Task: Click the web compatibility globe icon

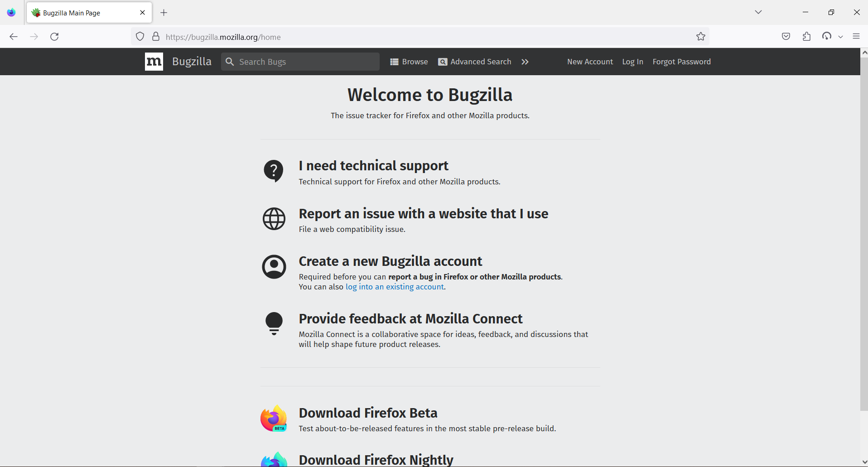Action: (274, 219)
